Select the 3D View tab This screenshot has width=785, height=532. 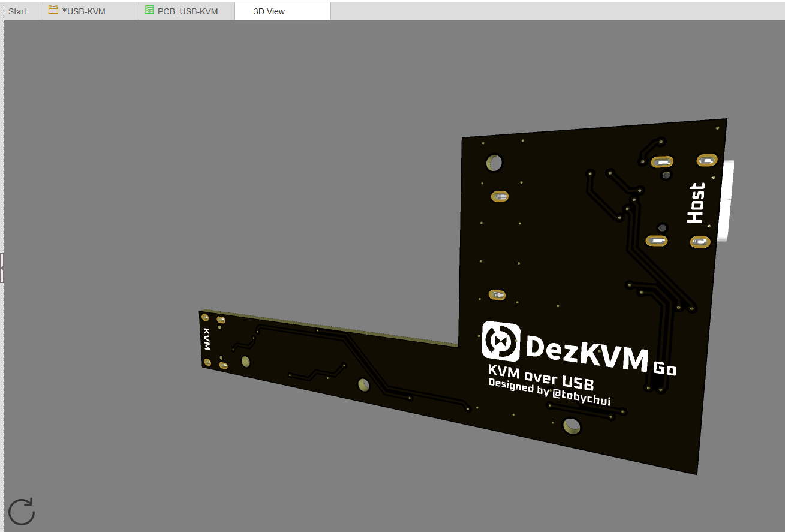[282, 11]
